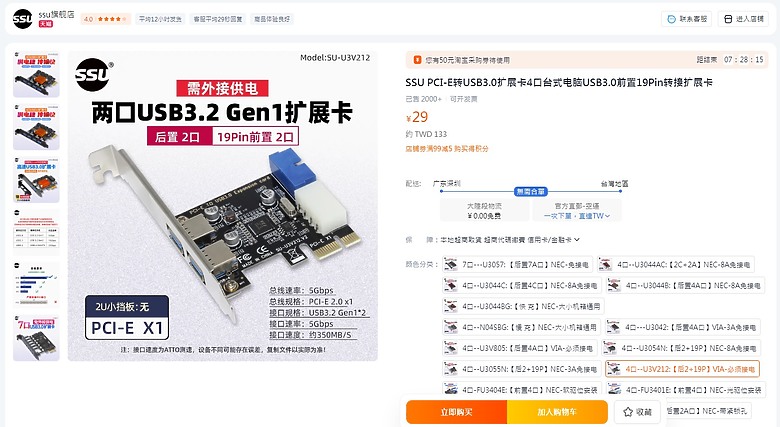Screen dimensions: 780x427
Task: Open the 7-port card thumbnail at bottom
Action: pyautogui.click(x=36, y=337)
